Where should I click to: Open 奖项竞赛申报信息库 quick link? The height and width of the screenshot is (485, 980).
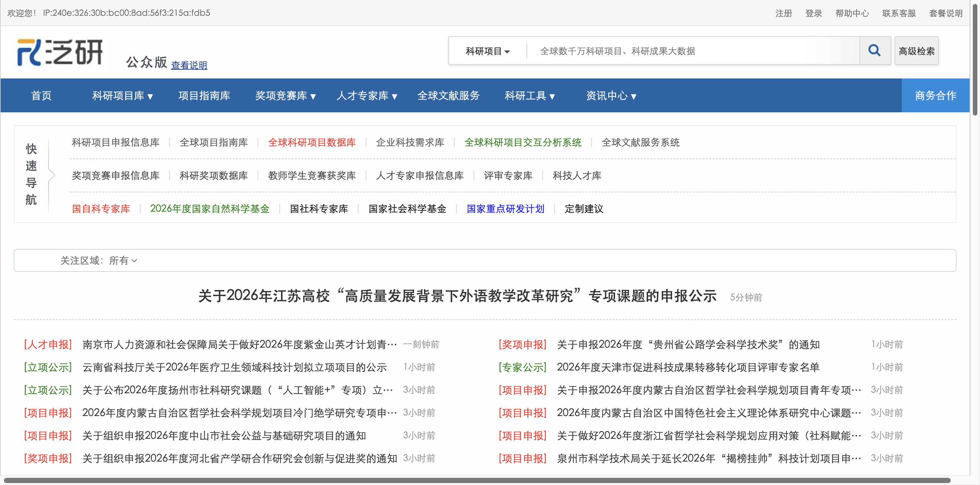click(x=116, y=175)
